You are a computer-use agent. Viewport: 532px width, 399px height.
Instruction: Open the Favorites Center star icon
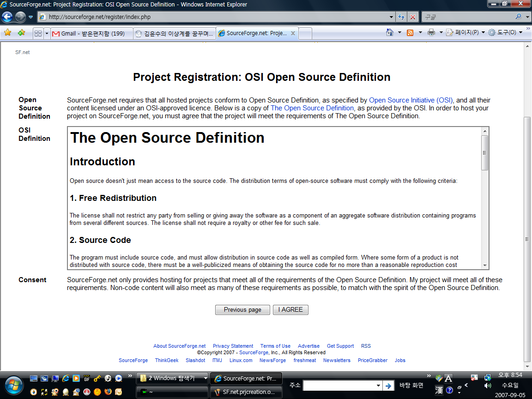[7, 33]
